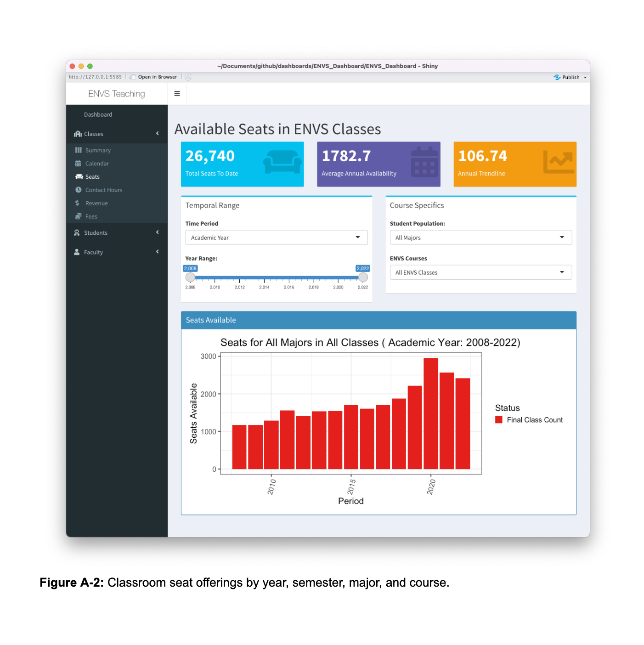Click the refresh icon beside Open in Browser
This screenshot has width=644, height=645.
pyautogui.click(x=188, y=77)
